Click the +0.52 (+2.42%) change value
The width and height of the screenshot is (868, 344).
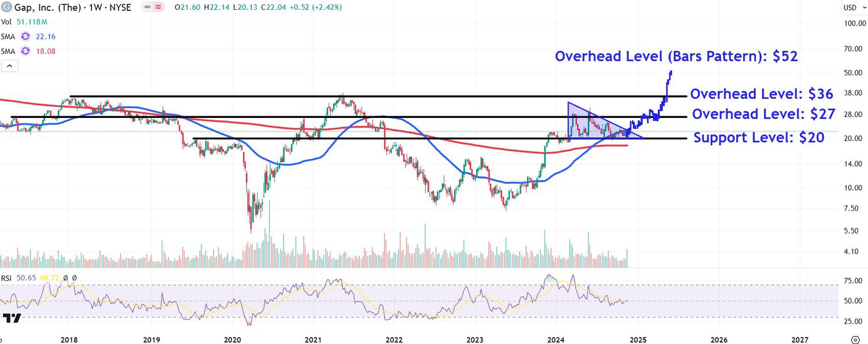(315, 8)
